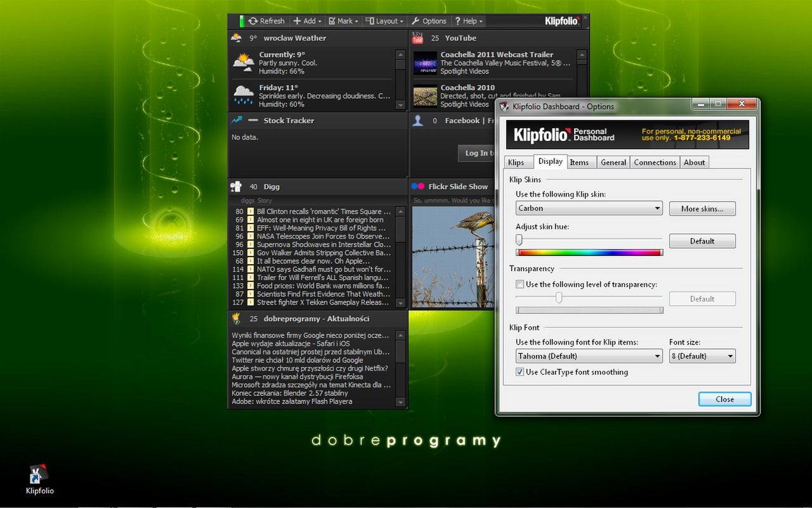Click the Klipfolio logo in the toolbar

click(562, 21)
